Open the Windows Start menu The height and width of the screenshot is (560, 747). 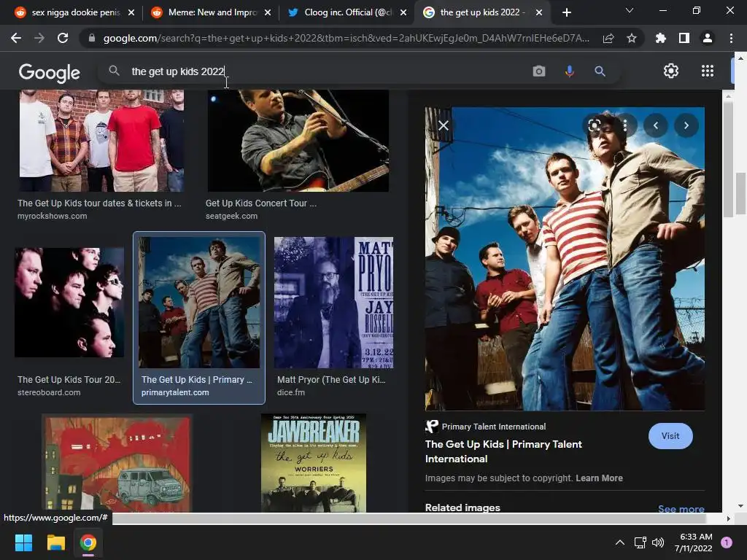23,542
